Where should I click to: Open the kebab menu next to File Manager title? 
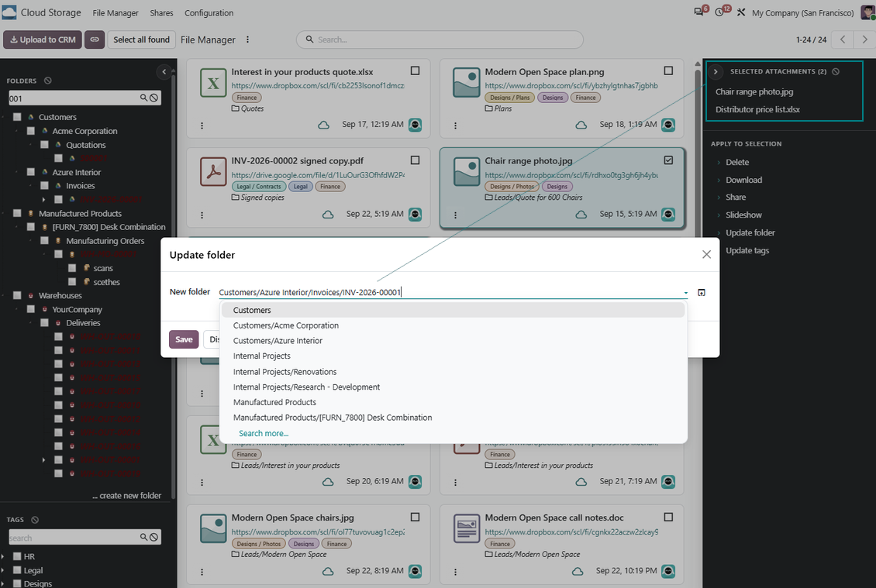(x=247, y=40)
